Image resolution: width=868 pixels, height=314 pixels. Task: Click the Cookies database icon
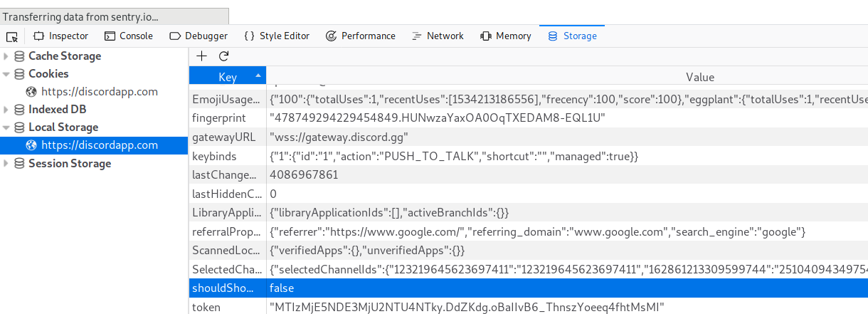click(19, 74)
